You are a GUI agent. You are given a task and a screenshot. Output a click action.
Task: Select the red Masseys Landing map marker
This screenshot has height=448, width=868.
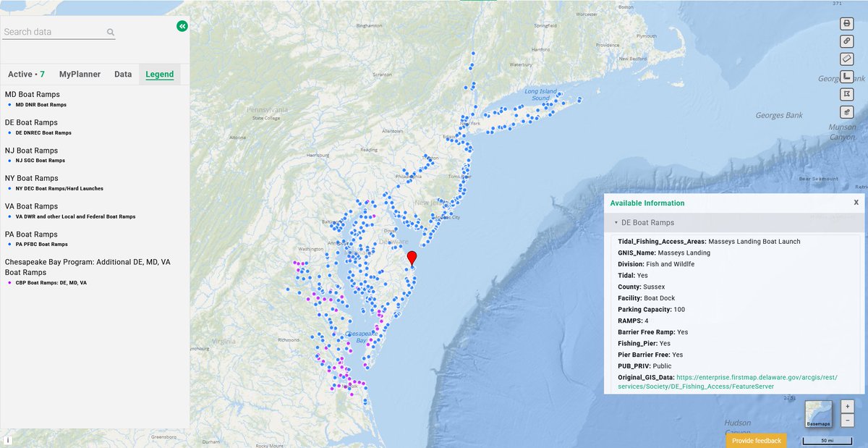[x=412, y=258]
